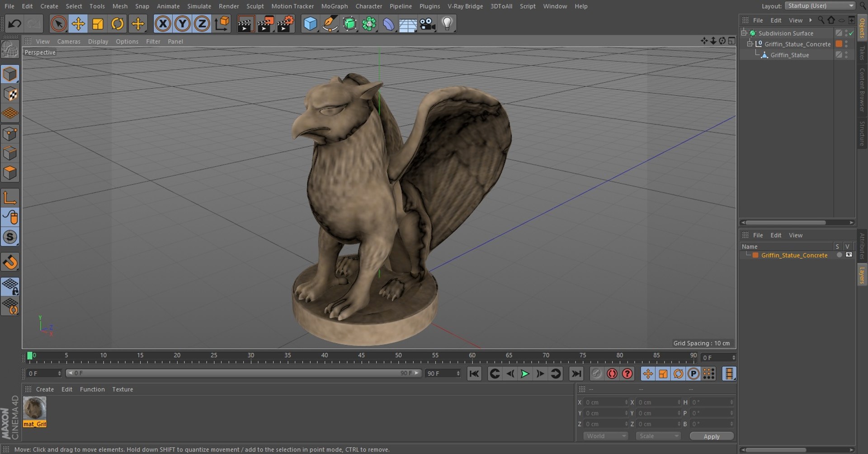Toggle Z axis lock
This screenshot has height=454, width=868.
point(202,24)
